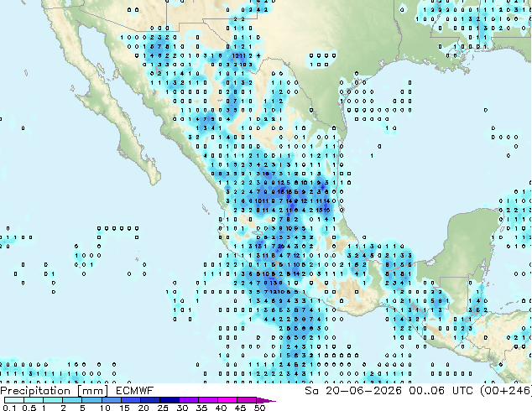Click the 'Precipitation' title text
The image size is (532, 411).
(x=35, y=391)
